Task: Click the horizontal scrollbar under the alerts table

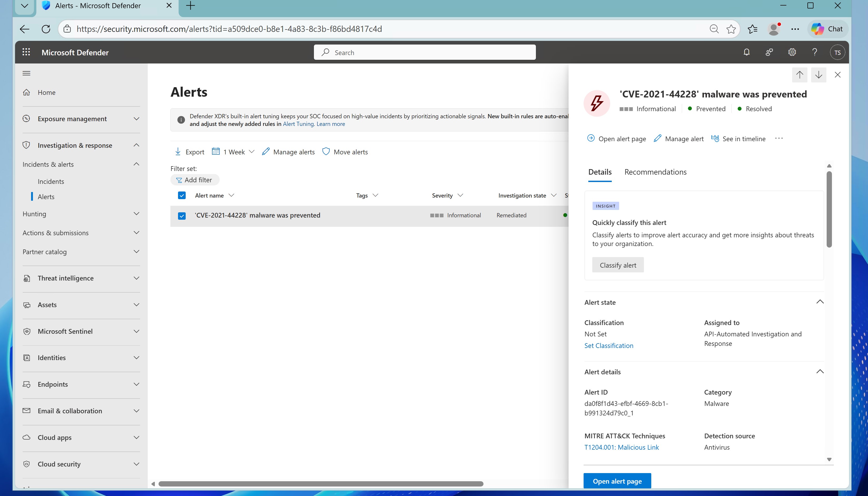Action: coord(320,484)
